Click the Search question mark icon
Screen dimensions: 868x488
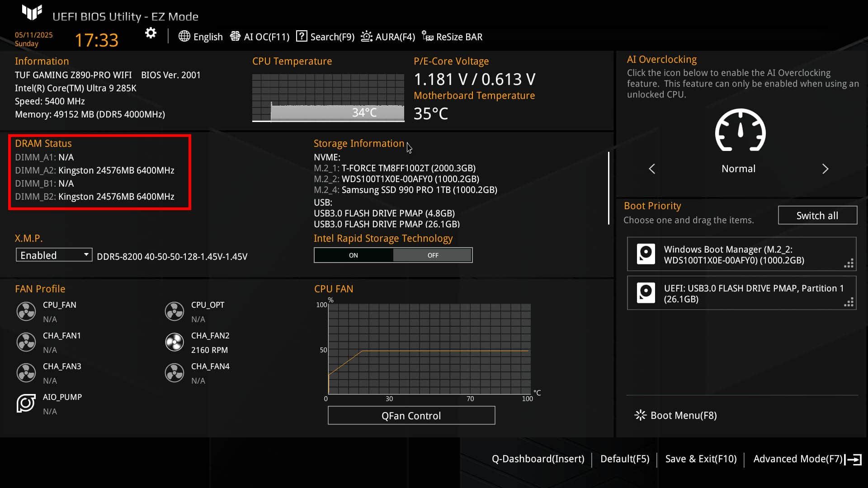(302, 36)
